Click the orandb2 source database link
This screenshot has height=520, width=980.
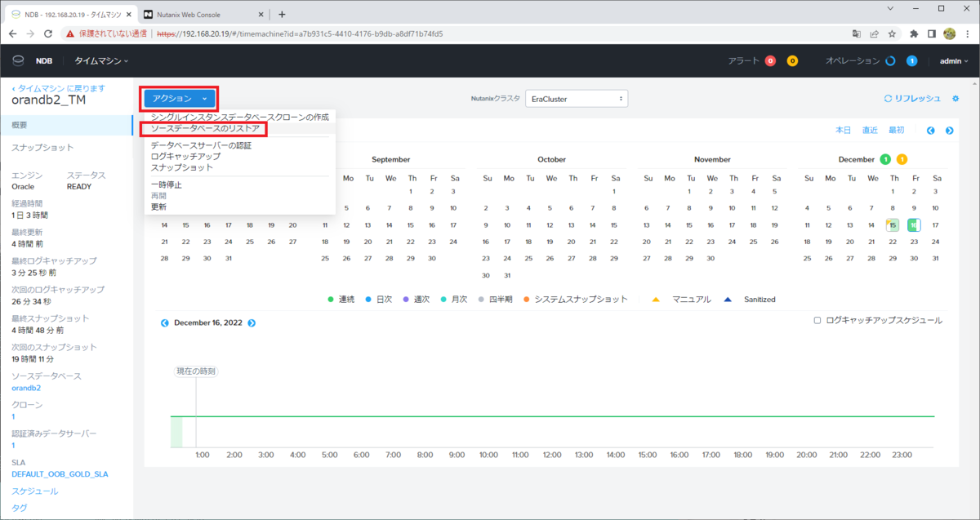click(26, 388)
